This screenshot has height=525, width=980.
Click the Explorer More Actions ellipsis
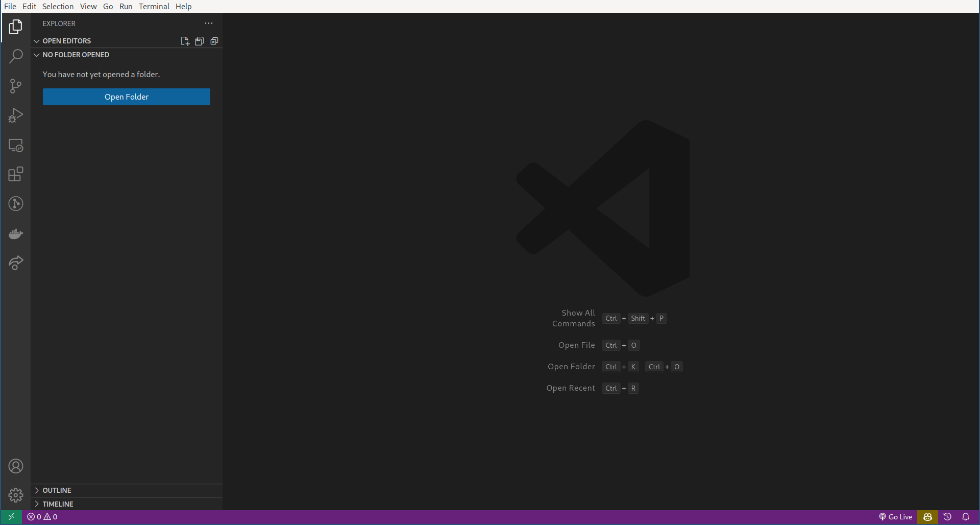coord(208,23)
